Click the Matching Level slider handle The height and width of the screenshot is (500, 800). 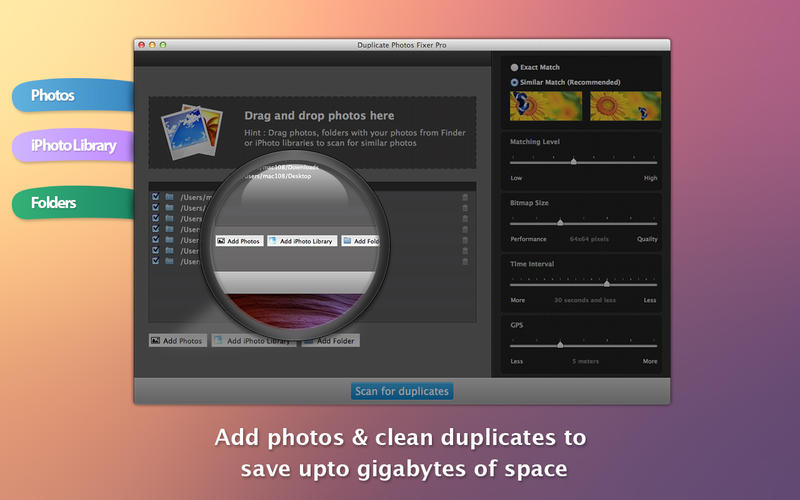[x=573, y=161]
